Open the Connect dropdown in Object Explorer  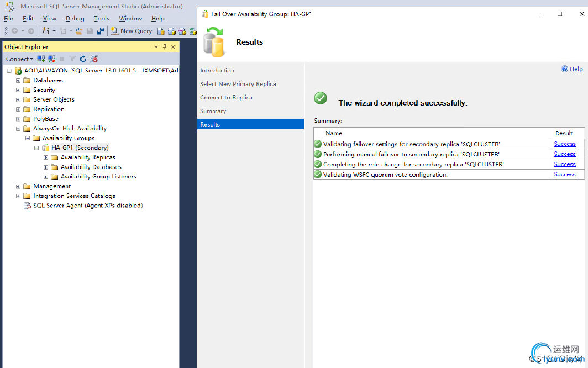pyautogui.click(x=19, y=59)
